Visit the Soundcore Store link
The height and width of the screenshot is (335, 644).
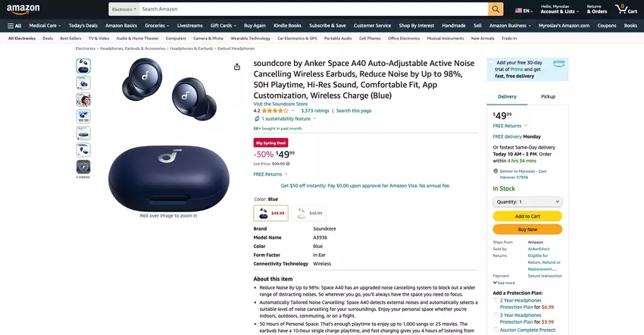coord(280,104)
